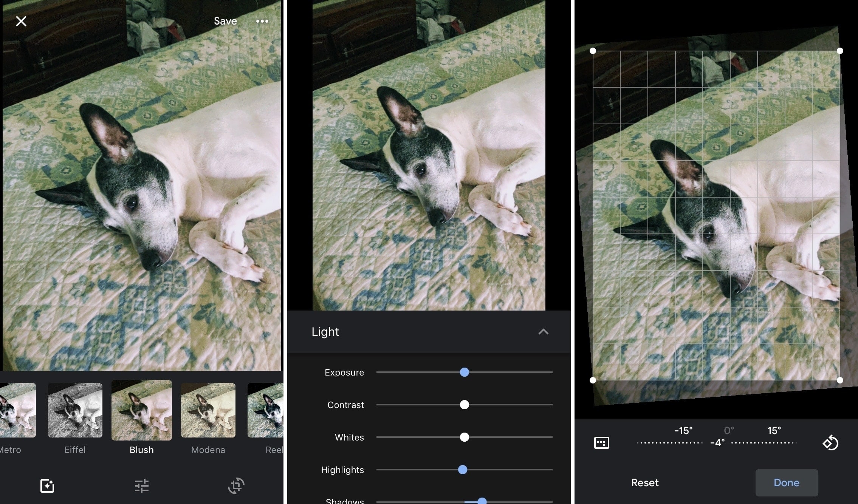This screenshot has height=504, width=858.
Task: Click the Exposure label
Action: pyautogui.click(x=344, y=373)
